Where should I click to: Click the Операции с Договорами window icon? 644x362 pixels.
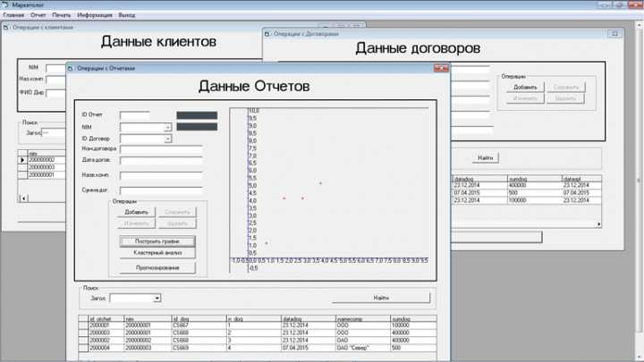[x=267, y=34]
